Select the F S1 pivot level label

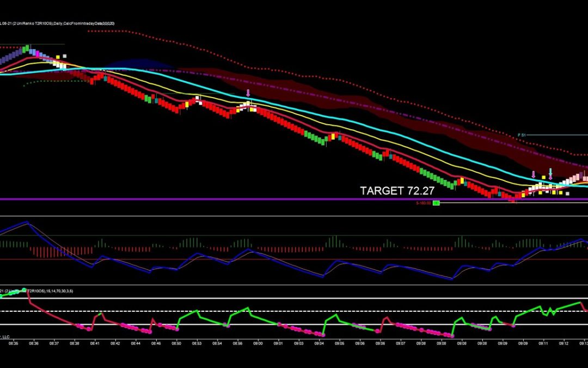tap(522, 135)
